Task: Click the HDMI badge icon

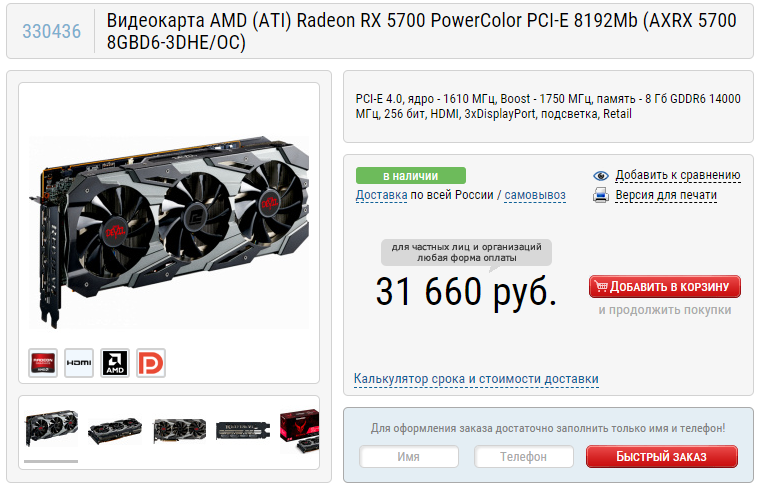Action: coord(79,363)
